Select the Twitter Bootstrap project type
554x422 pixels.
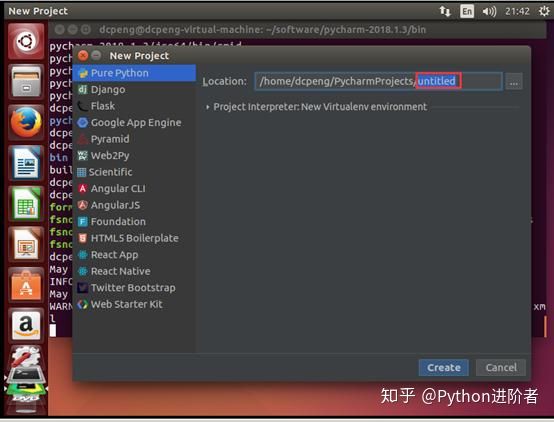tap(134, 288)
